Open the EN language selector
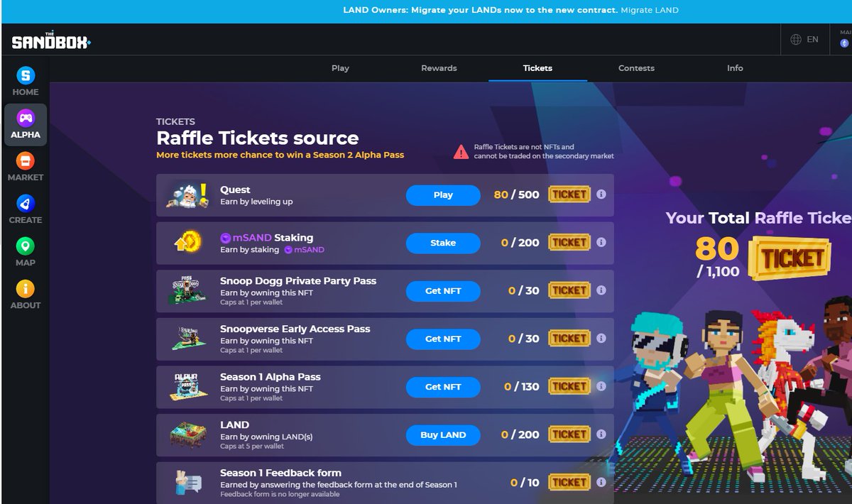This screenshot has height=504, width=852. [x=804, y=40]
